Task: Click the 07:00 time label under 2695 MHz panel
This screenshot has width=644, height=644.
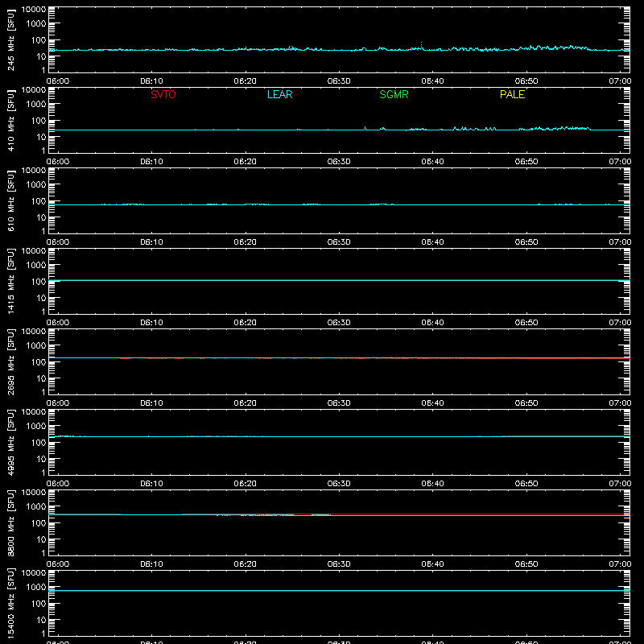Action: click(x=620, y=403)
